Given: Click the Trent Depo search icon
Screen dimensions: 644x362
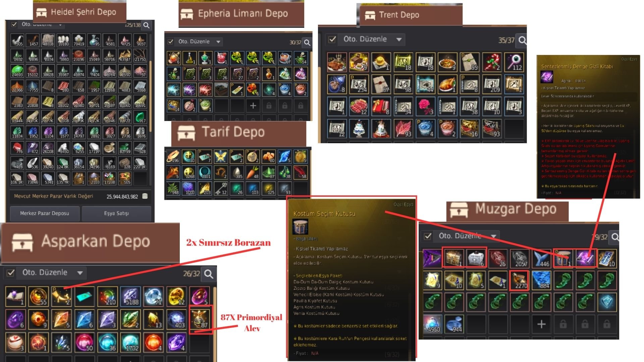Looking at the screenshot, I should pos(522,40).
